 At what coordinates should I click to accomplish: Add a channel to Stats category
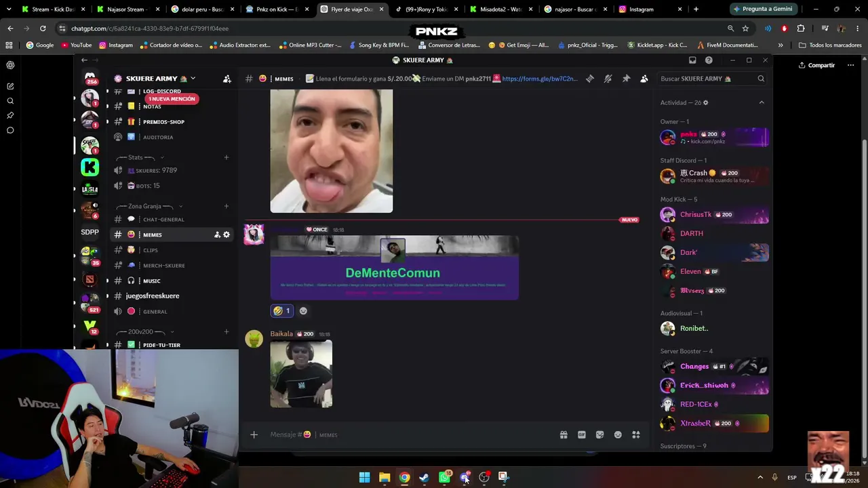point(226,157)
